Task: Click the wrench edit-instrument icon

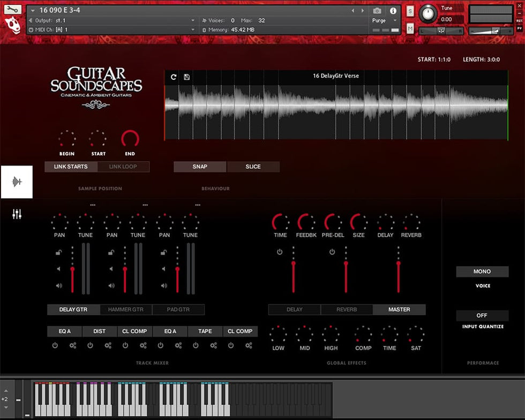Action: [13, 10]
